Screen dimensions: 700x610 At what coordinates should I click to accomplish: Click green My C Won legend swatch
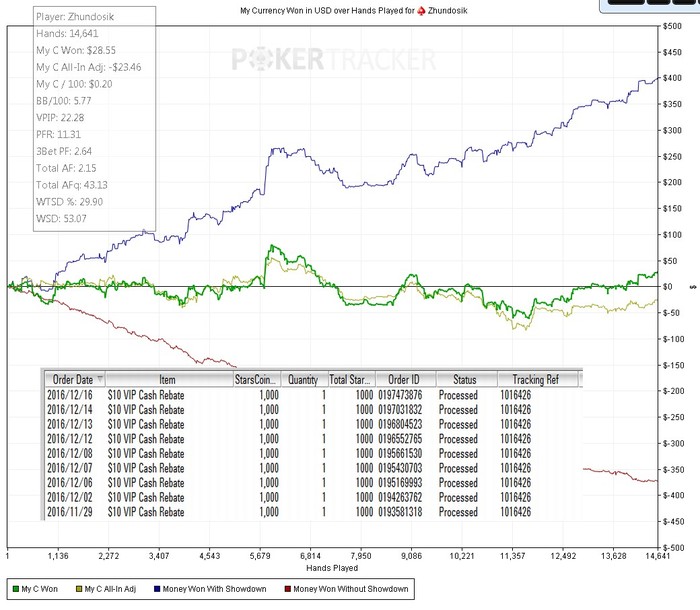[x=16, y=589]
